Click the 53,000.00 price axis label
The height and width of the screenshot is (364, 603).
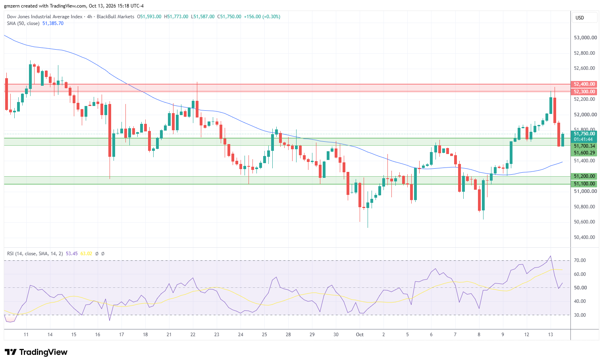click(586, 38)
